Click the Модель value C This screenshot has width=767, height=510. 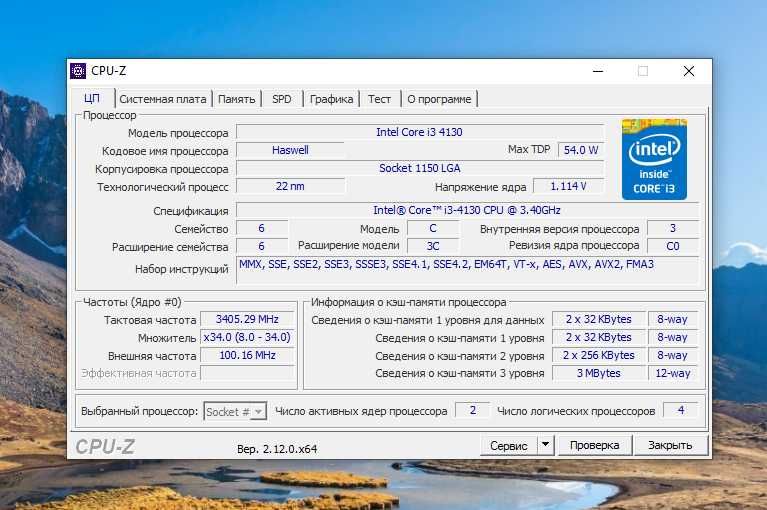(x=433, y=228)
